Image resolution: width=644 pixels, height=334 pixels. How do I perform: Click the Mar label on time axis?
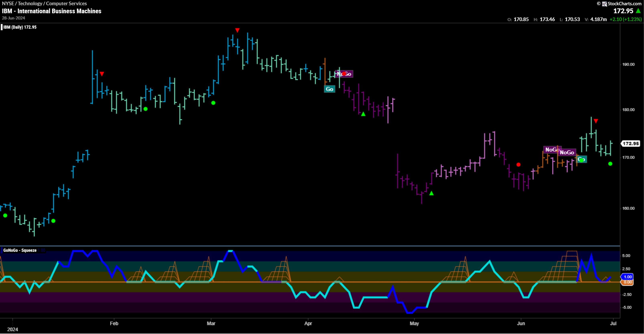[211, 323]
